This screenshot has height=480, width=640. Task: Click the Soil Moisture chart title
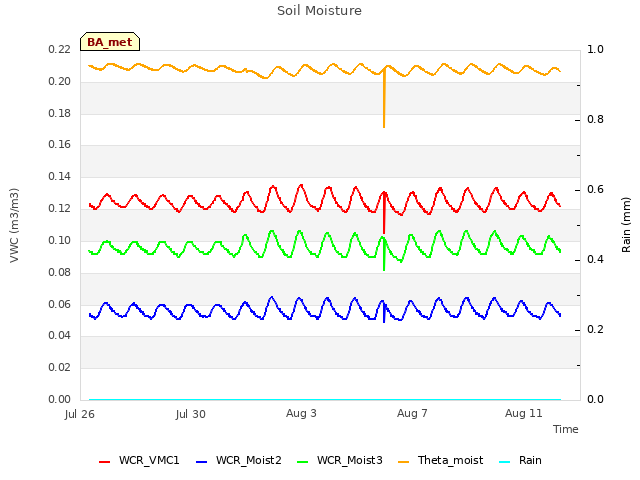319,11
